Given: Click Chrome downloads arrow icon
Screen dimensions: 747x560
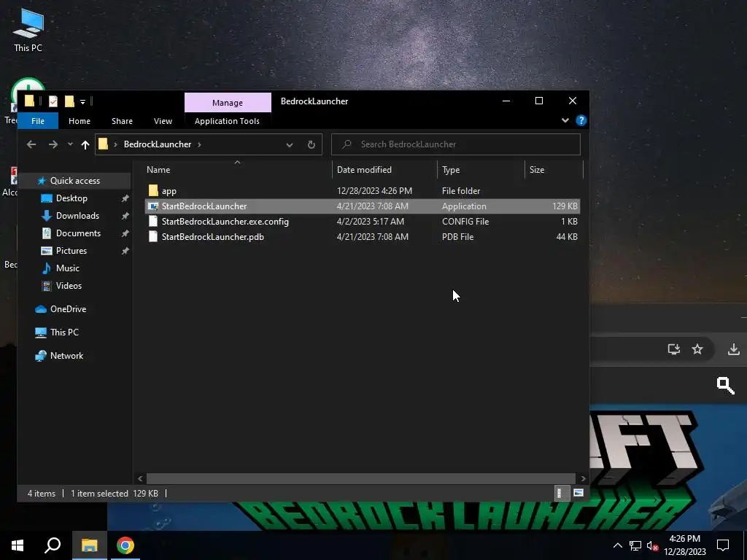Looking at the screenshot, I should pyautogui.click(x=734, y=349).
